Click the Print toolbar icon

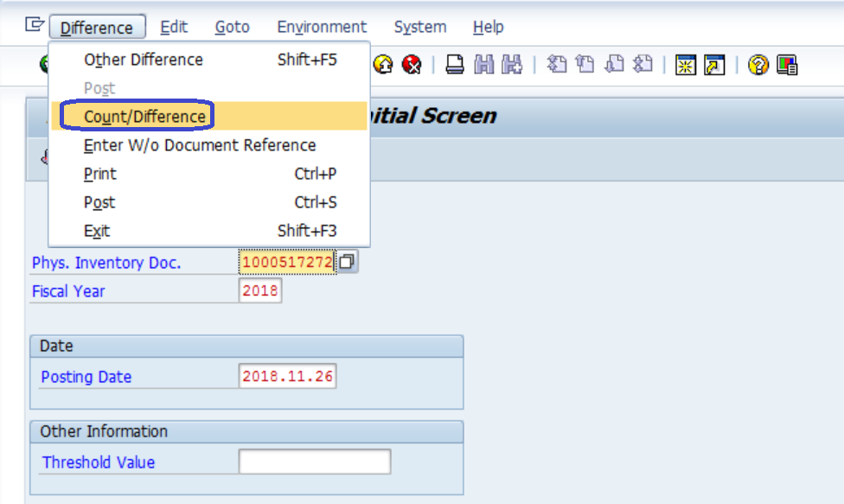click(455, 65)
